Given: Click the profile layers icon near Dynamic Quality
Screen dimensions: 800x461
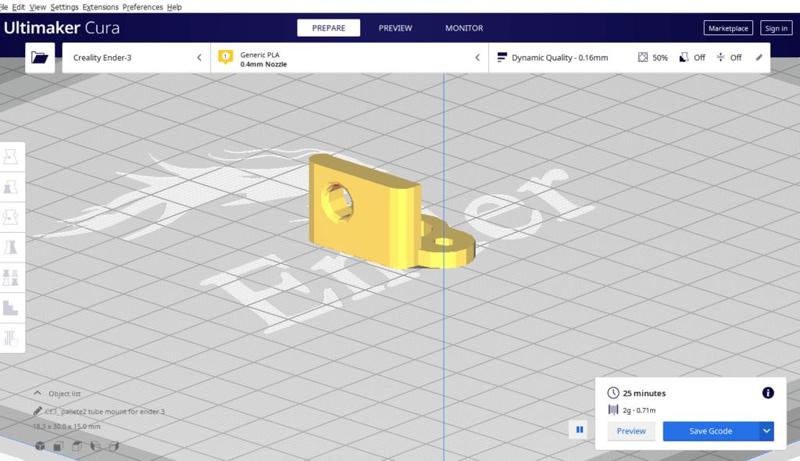Looking at the screenshot, I should tap(502, 57).
